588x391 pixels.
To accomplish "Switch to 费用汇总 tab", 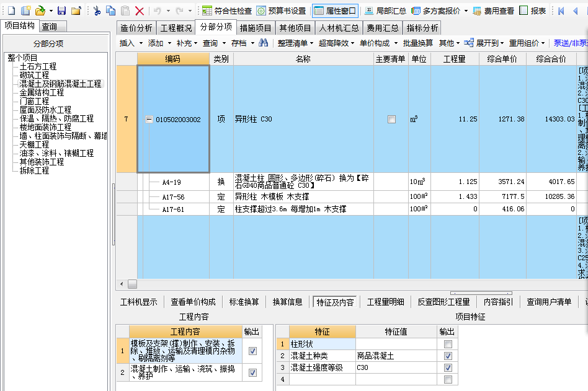I will pyautogui.click(x=382, y=28).
